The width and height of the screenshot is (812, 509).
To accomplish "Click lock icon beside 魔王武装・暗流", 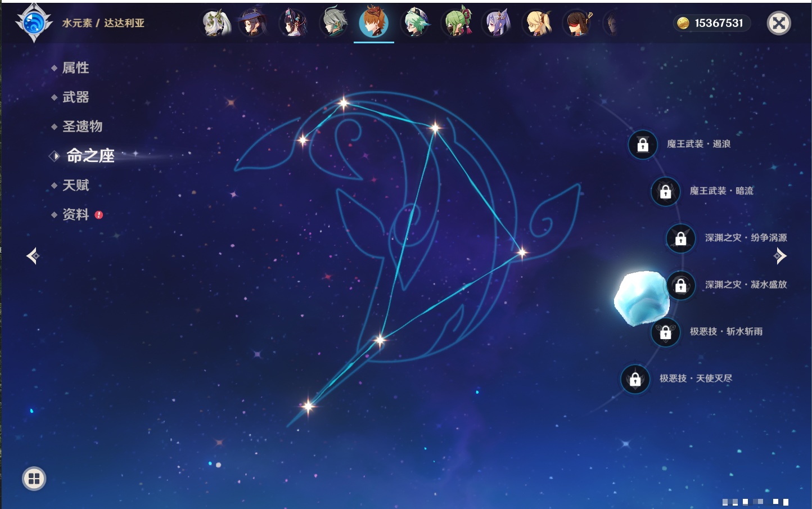I will [x=665, y=191].
